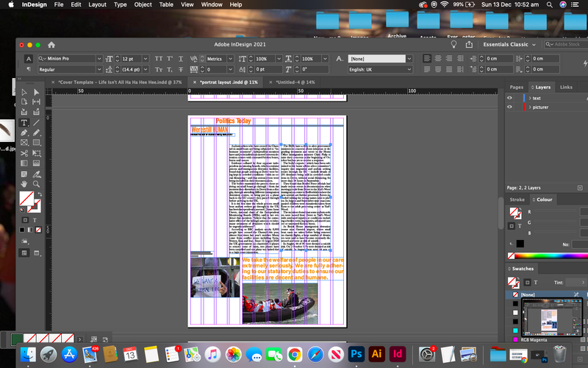Select the Gradient Feather tool
This screenshot has width=588, height=368.
(x=36, y=163)
